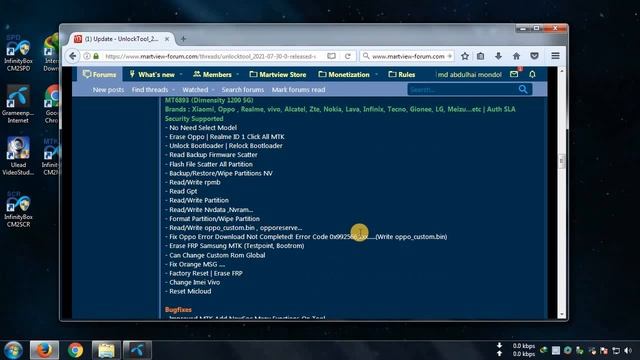
Task: Expand the Monetization dropdown arrow
Action: (x=376, y=75)
